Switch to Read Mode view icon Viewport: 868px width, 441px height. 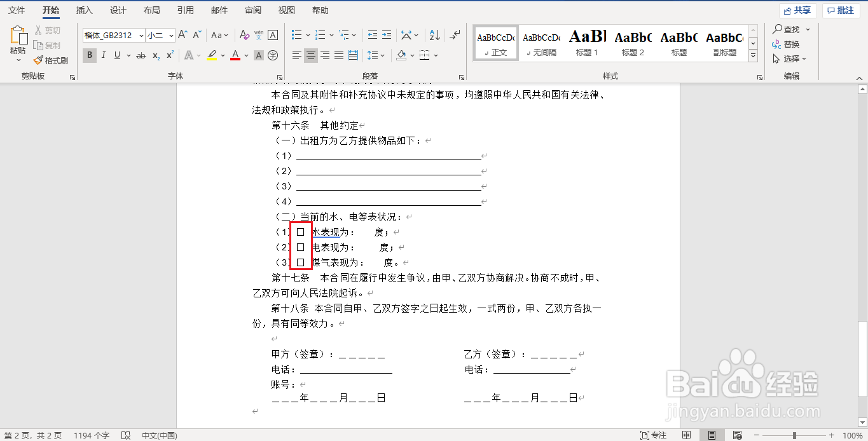(686, 435)
